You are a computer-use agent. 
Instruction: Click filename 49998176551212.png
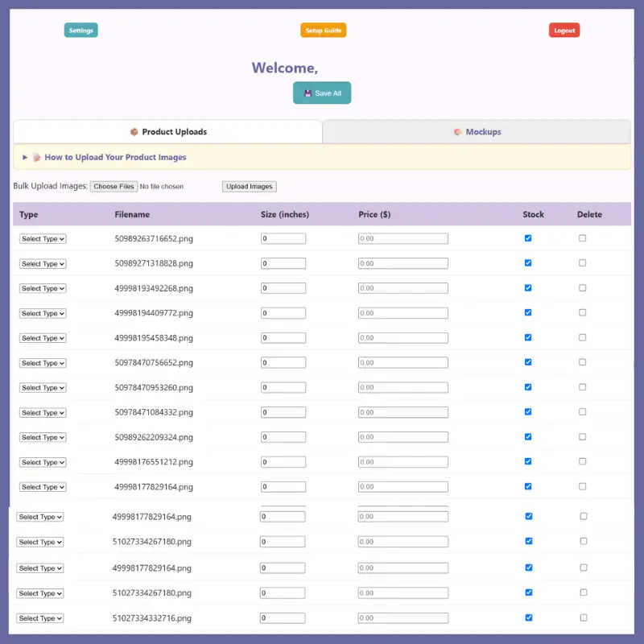click(154, 462)
